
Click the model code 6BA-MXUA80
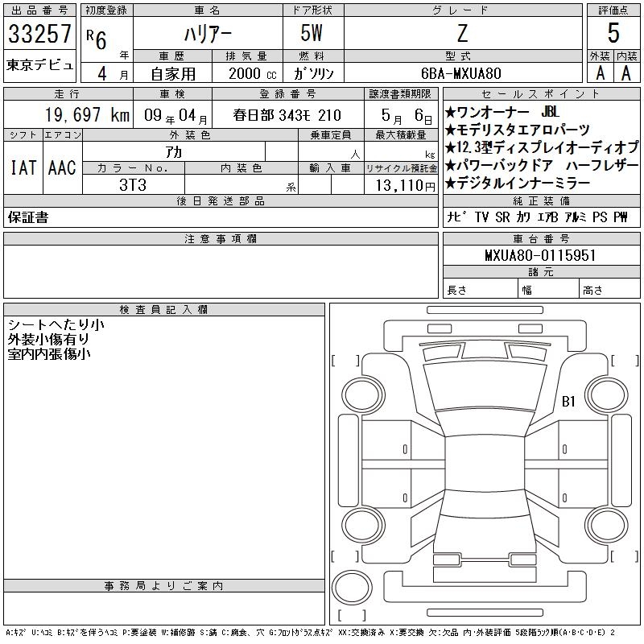(461, 73)
